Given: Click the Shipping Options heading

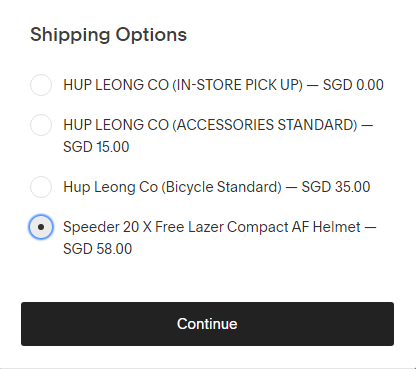Looking at the screenshot, I should pos(108,35).
